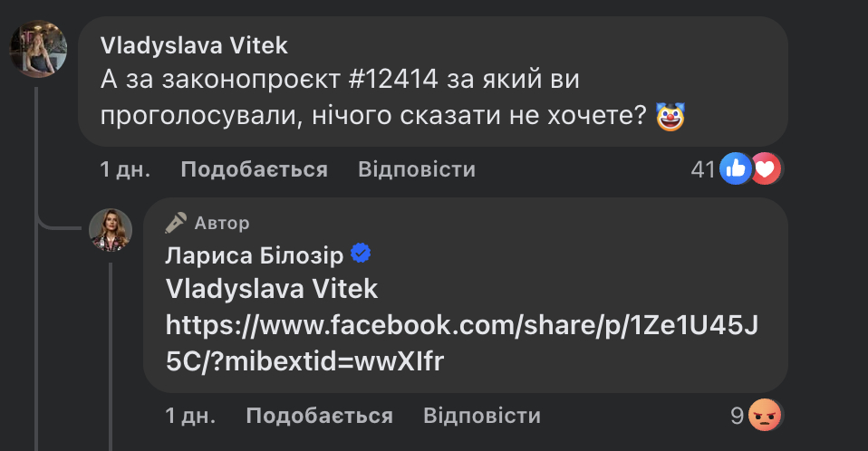
Task: Click the microphone Автор badge icon
Action: [176, 223]
